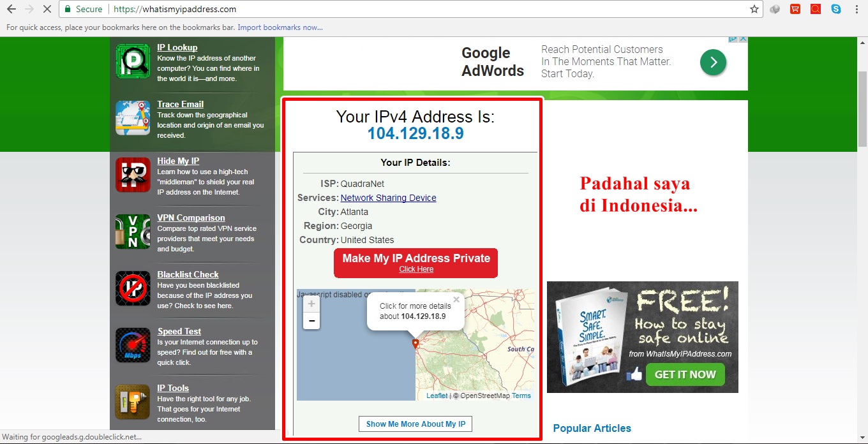This screenshot has height=444, width=868.
Task: Click the GET IT NOW button
Action: tap(685, 374)
